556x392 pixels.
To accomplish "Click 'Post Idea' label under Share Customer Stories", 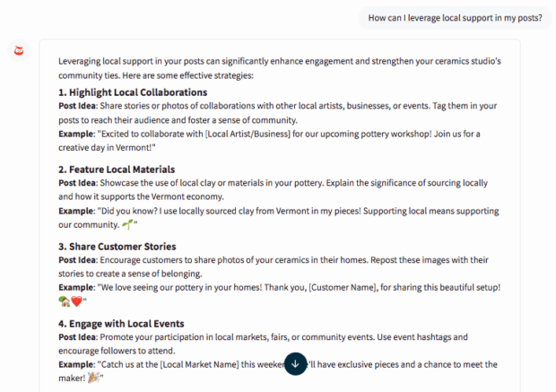I will [x=79, y=260].
